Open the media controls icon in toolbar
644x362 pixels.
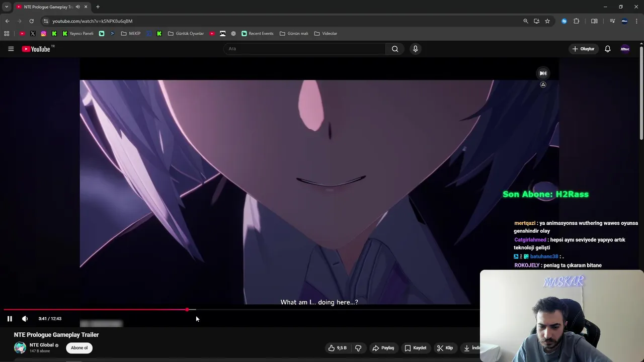pyautogui.click(x=612, y=21)
